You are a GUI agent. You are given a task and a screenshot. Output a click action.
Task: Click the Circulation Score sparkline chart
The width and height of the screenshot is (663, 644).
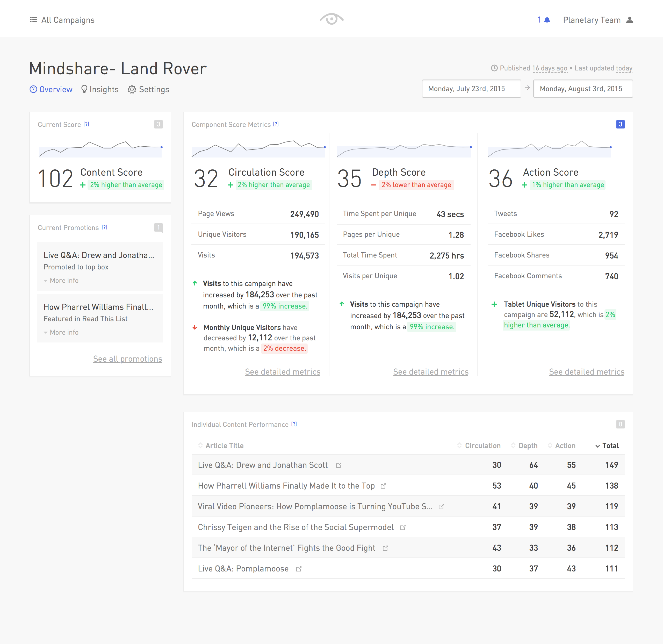[x=258, y=148]
